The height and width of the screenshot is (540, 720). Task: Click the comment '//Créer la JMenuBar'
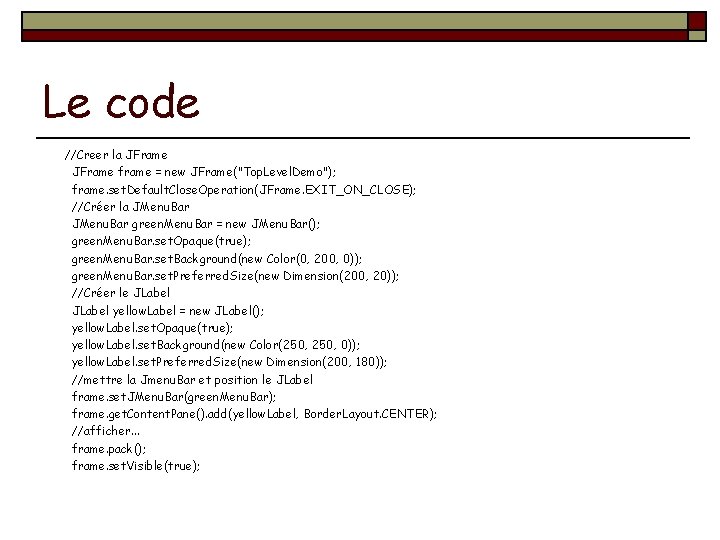point(131,207)
